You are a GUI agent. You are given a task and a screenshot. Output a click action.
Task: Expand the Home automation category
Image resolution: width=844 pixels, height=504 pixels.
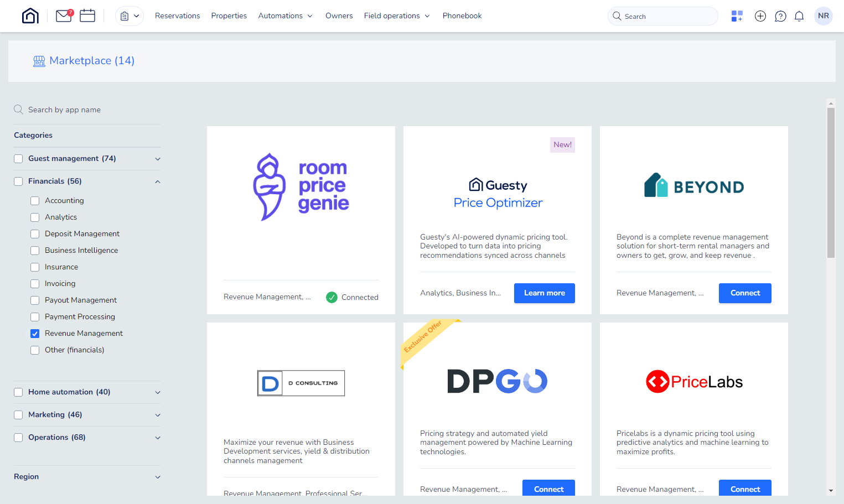point(158,392)
